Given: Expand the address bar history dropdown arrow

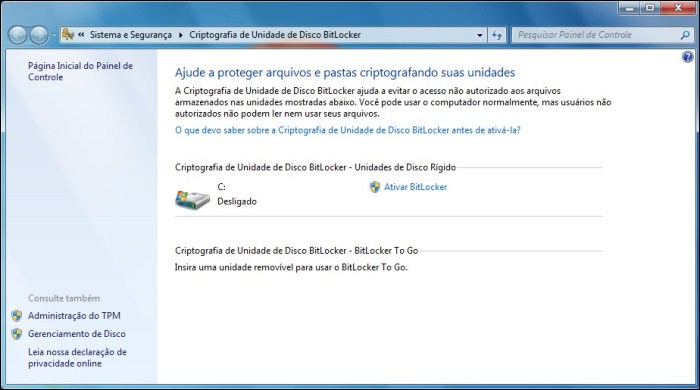Looking at the screenshot, I should pos(479,35).
